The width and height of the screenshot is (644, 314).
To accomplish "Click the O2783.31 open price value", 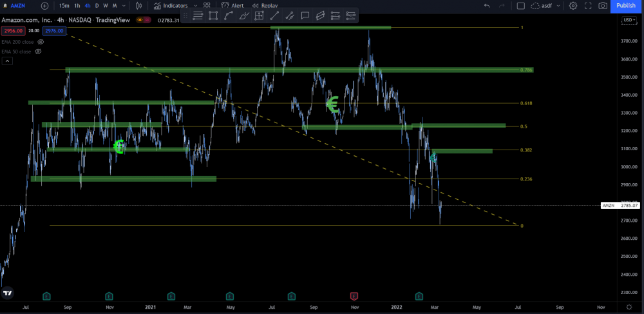I will [x=168, y=21].
